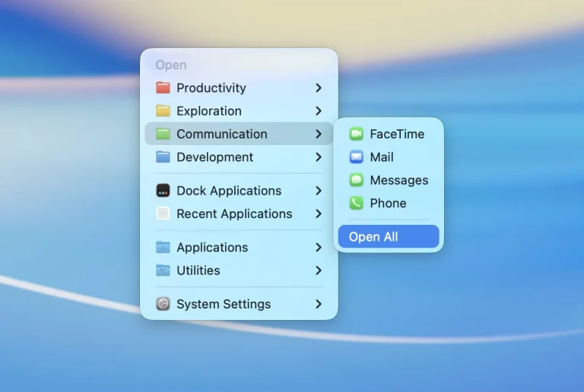
Task: Click the Phone app icon
Action: pos(357,203)
